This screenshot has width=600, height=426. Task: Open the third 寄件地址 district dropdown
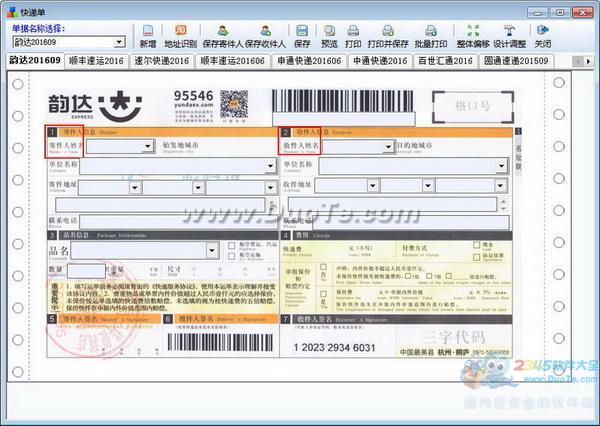click(271, 188)
